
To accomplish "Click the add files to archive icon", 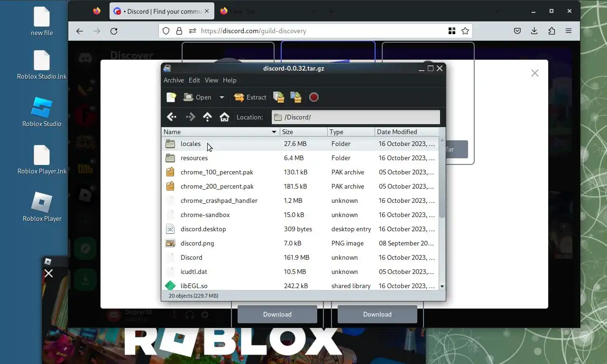I will [279, 97].
